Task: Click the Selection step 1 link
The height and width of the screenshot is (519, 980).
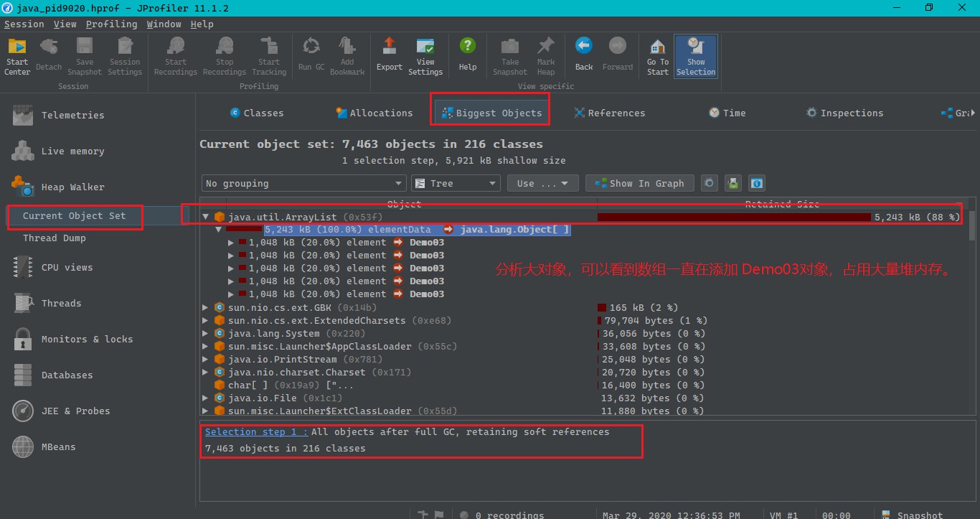Action: coord(257,431)
